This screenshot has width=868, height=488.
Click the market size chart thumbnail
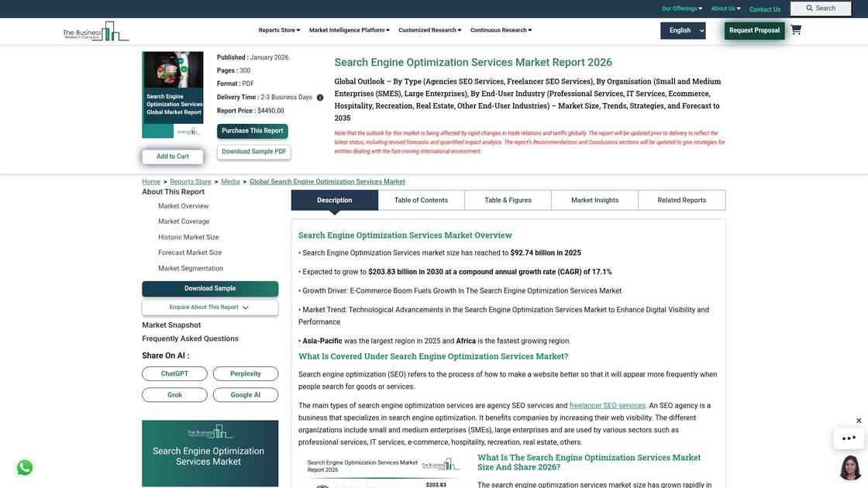tap(384, 472)
